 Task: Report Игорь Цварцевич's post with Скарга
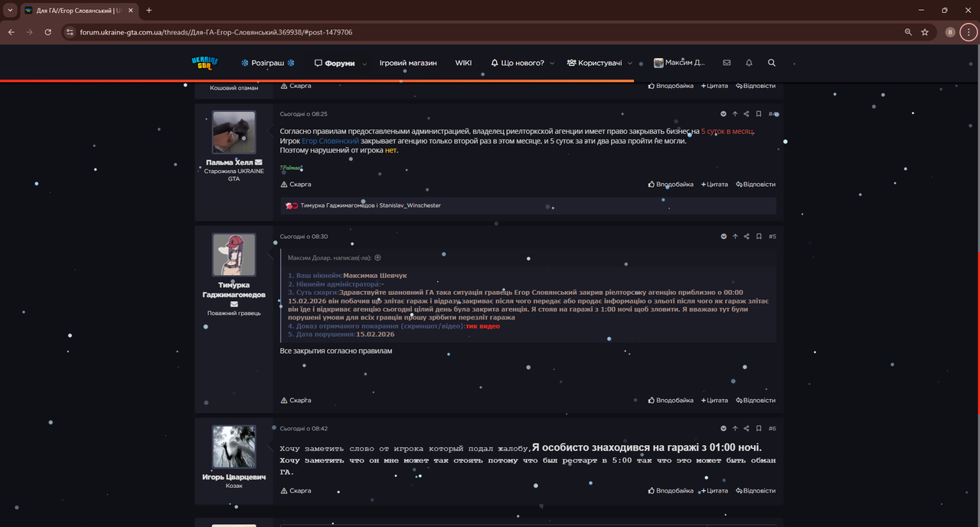[x=296, y=491]
